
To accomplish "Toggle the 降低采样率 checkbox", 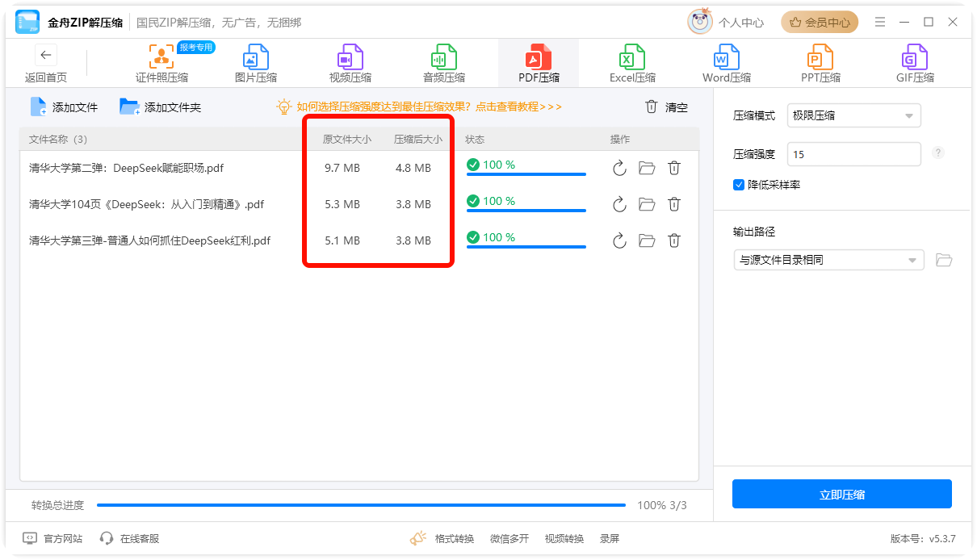I will pyautogui.click(x=738, y=185).
